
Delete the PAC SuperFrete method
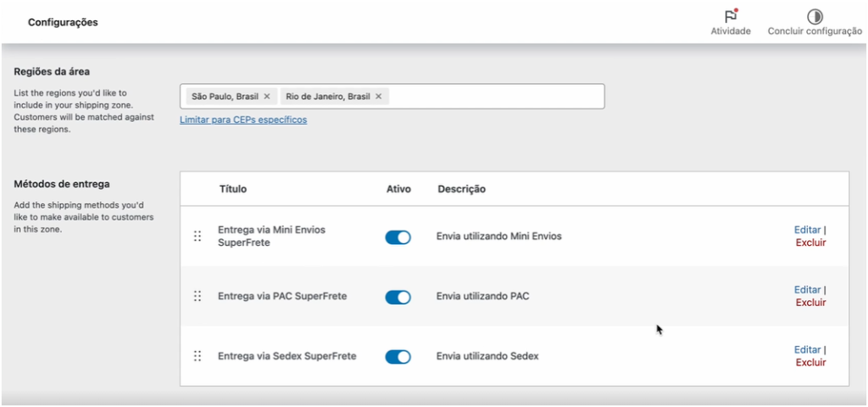click(810, 303)
